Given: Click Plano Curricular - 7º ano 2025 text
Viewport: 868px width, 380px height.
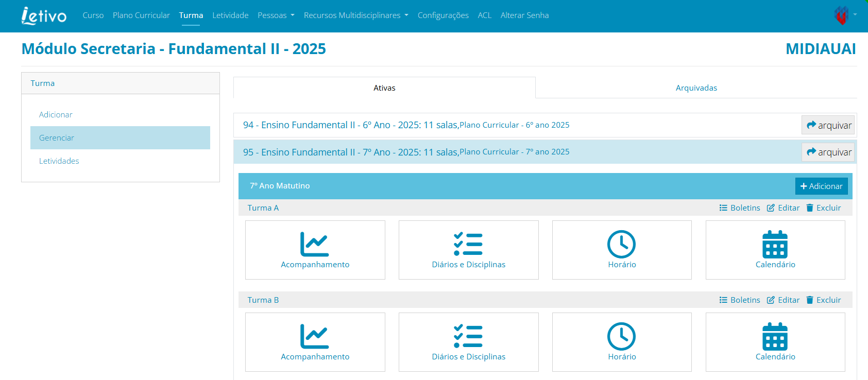Looking at the screenshot, I should [x=514, y=152].
